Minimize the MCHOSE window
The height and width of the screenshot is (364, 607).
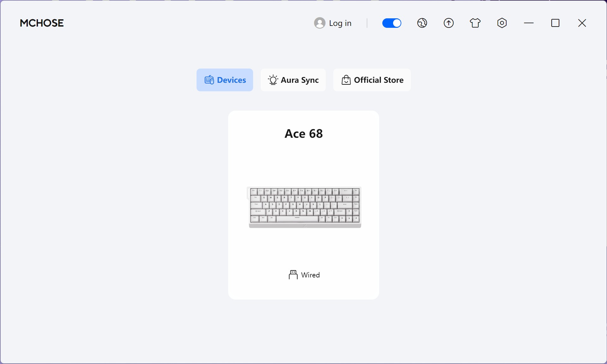(529, 23)
